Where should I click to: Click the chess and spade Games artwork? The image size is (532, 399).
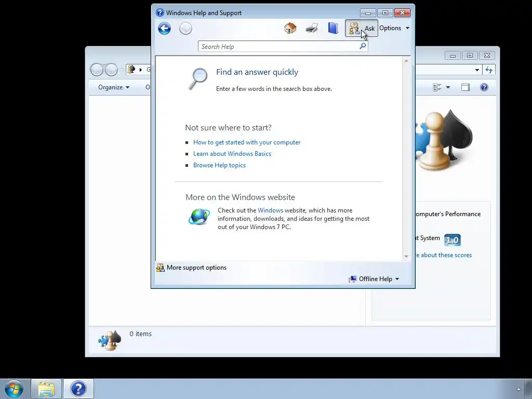(x=444, y=140)
